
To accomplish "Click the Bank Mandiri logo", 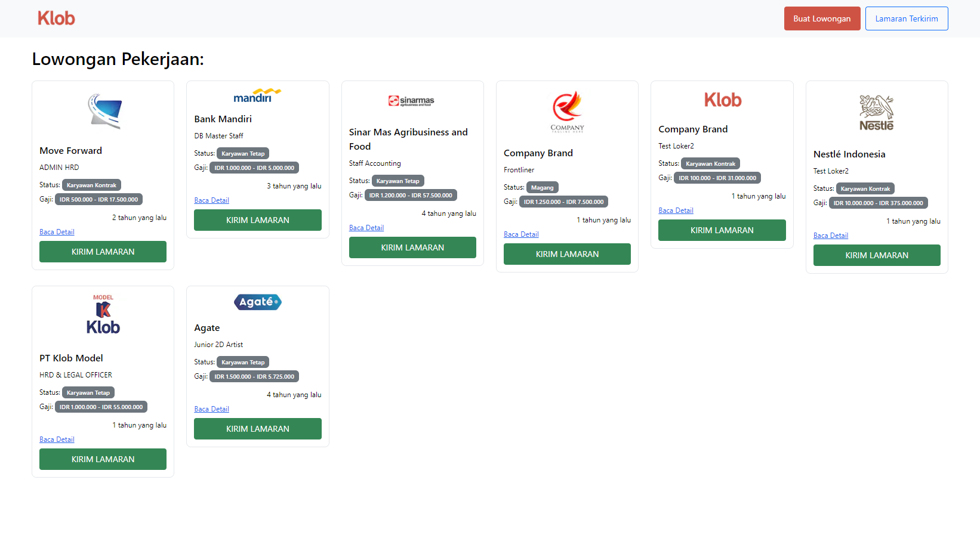I will click(257, 96).
